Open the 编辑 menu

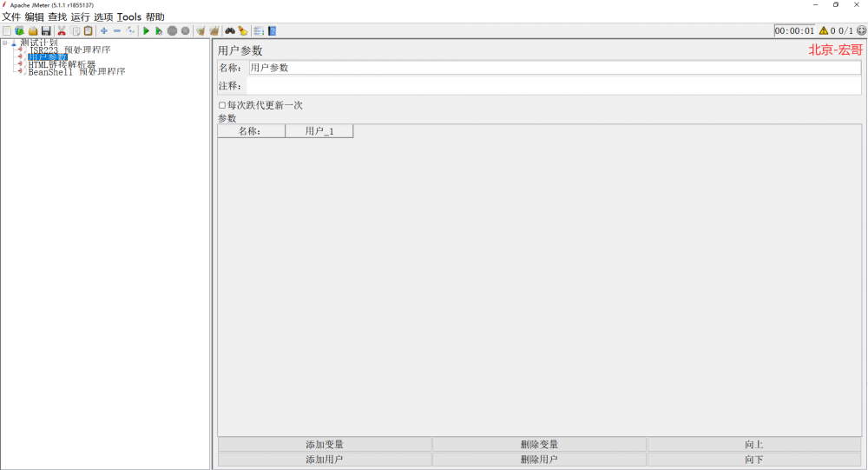pyautogui.click(x=35, y=17)
